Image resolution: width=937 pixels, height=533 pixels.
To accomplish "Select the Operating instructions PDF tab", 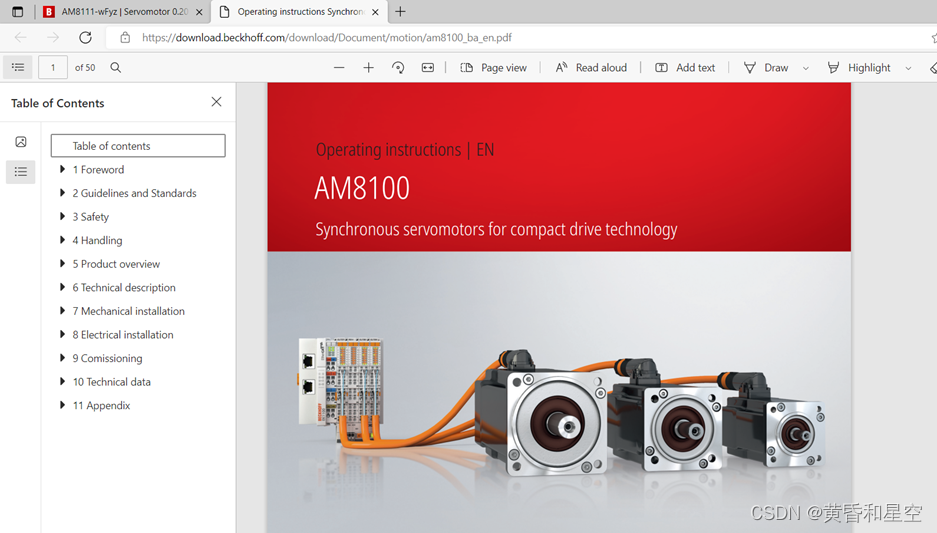I will tap(299, 11).
